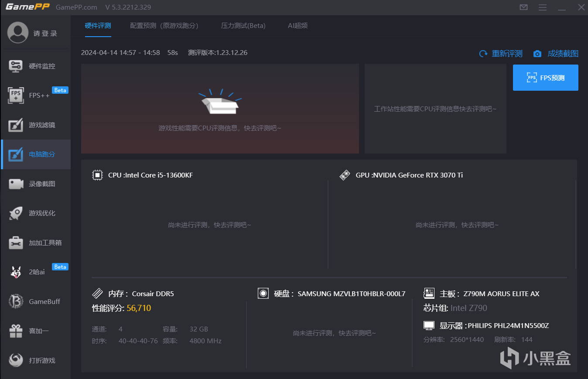Open the hamburger menu in title bar
Screen dimensions: 588x379
point(543,7)
